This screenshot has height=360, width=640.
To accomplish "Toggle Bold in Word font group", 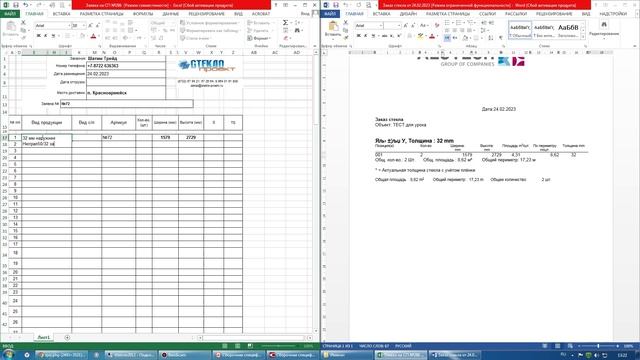I will pos(358,36).
